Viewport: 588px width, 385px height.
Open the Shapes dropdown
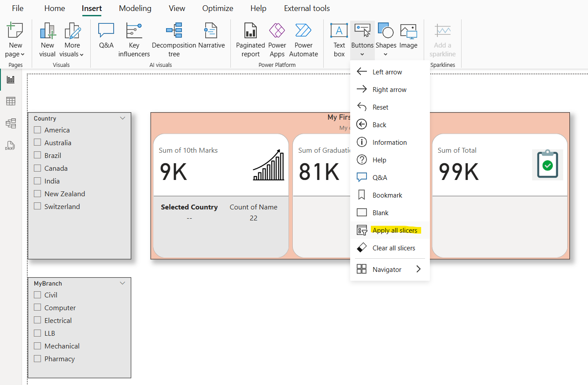click(386, 54)
